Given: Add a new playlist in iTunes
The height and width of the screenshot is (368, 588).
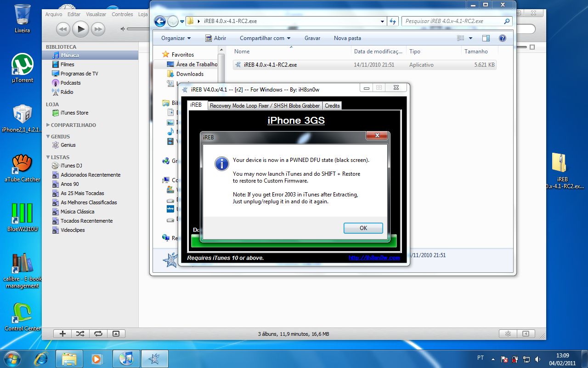Looking at the screenshot, I should (62, 334).
